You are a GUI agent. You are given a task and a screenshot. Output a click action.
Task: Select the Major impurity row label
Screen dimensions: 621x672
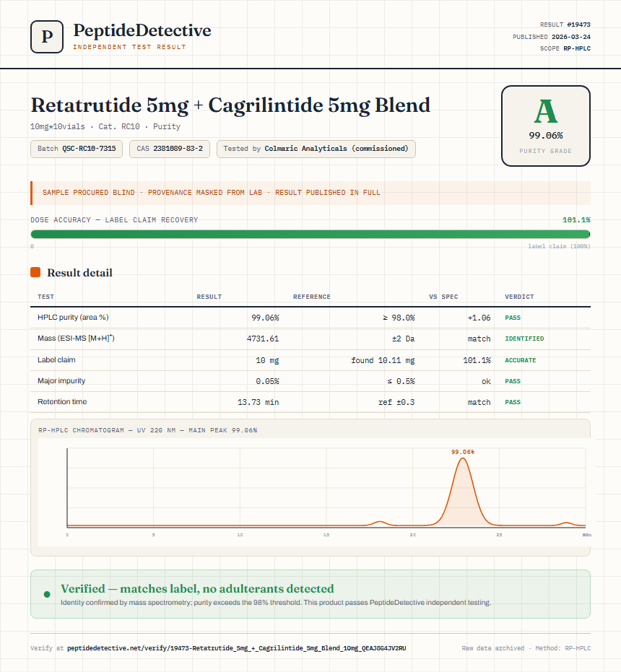[x=61, y=380]
